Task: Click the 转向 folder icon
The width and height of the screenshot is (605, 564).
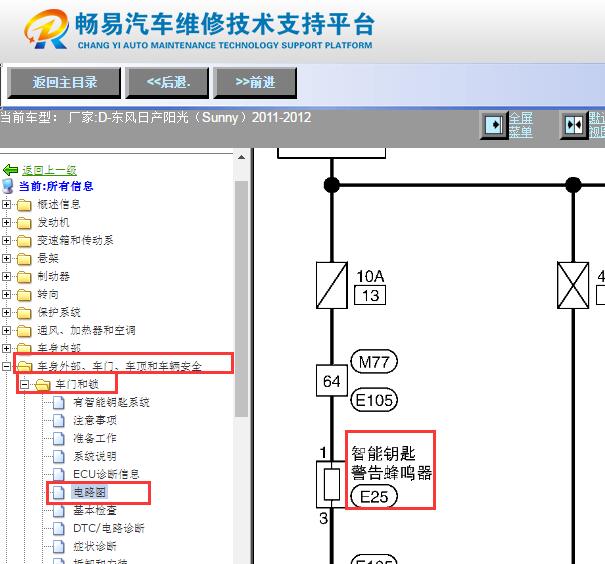Action: coord(24,295)
